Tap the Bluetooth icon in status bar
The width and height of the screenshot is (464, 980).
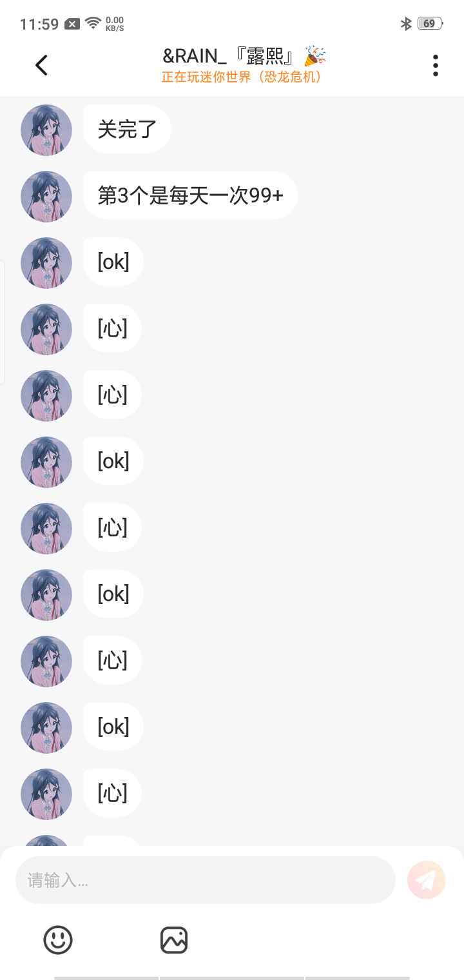[x=406, y=24]
